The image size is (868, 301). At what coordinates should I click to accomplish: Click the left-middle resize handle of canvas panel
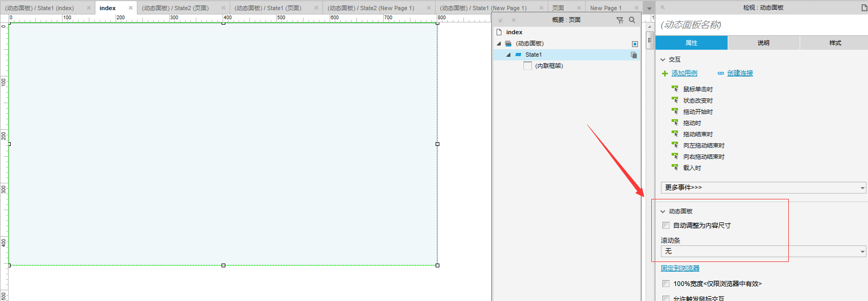point(9,144)
